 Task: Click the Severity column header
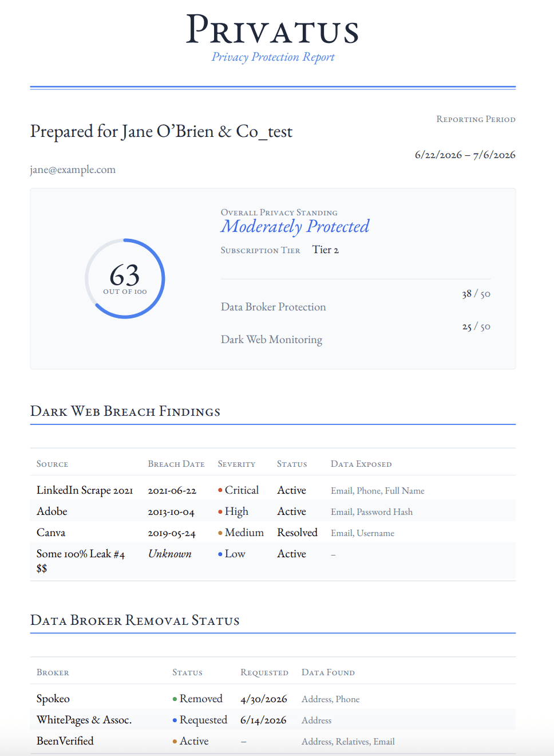236,464
